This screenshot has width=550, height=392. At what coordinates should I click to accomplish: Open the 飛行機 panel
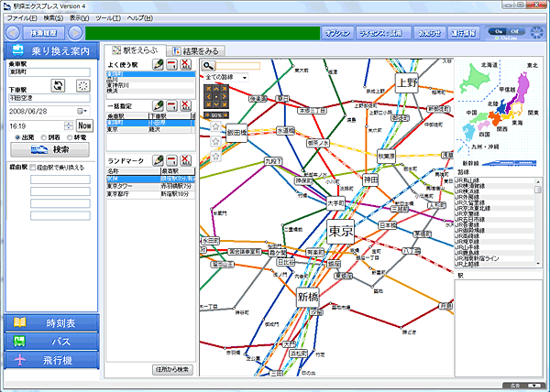(x=51, y=360)
